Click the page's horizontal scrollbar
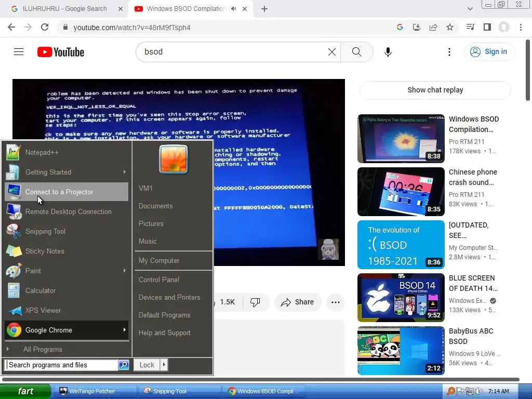The image size is (532, 399). [x=261, y=379]
